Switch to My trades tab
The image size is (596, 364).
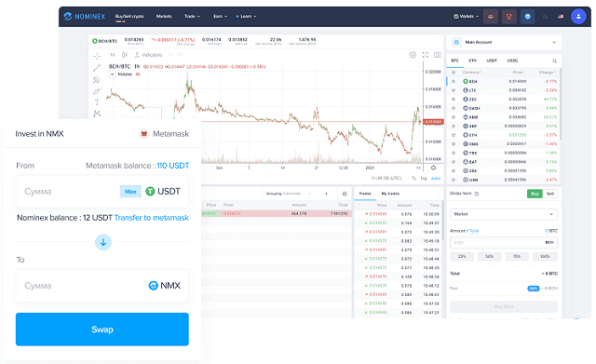pos(390,194)
